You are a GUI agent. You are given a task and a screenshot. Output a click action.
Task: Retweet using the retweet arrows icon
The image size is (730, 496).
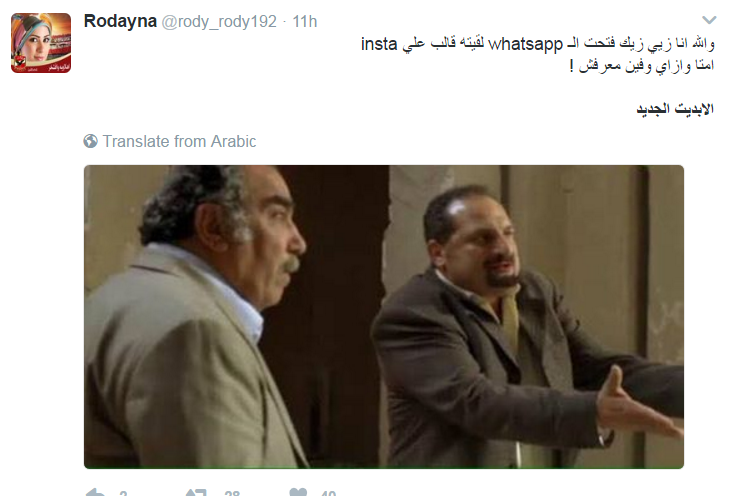196,492
